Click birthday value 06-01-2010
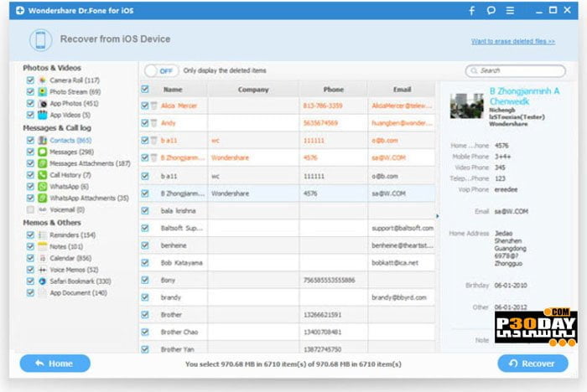This screenshot has width=587, height=392. [x=511, y=286]
